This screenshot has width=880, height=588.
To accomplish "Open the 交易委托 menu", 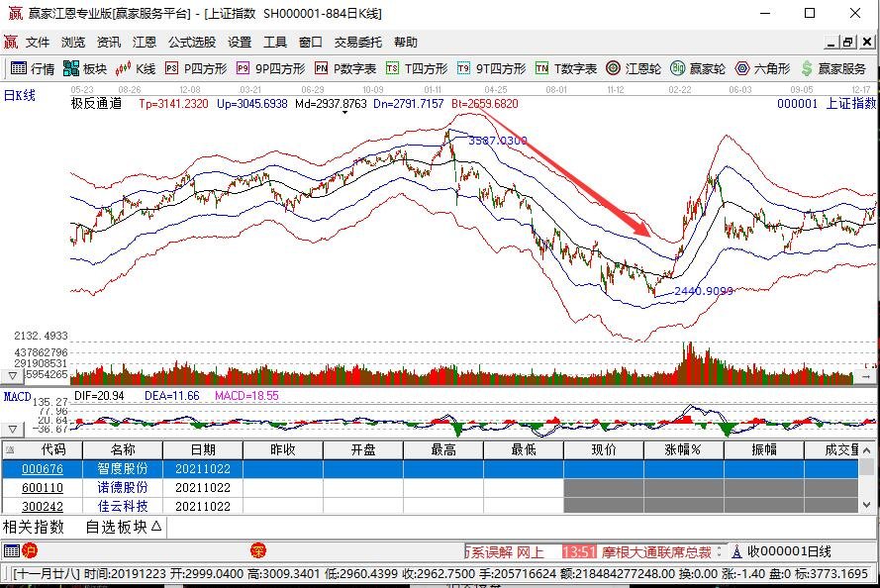I will [x=358, y=43].
